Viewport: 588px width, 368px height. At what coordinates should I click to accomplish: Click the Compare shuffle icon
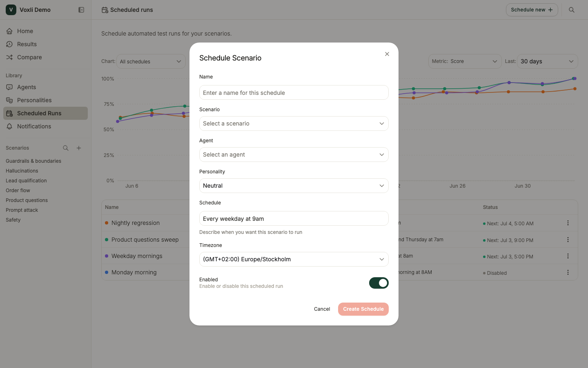9,57
